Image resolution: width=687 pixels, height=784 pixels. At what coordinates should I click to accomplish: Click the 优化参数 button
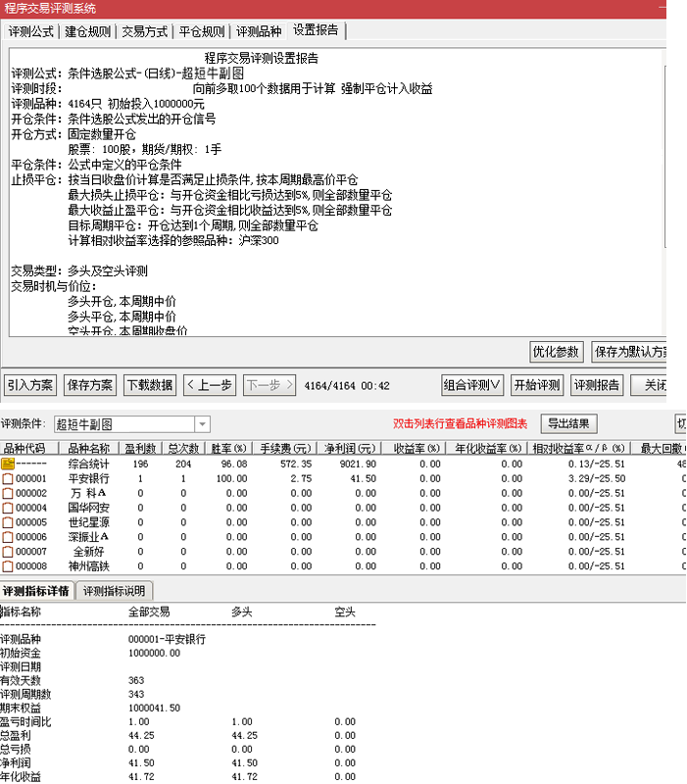click(557, 352)
